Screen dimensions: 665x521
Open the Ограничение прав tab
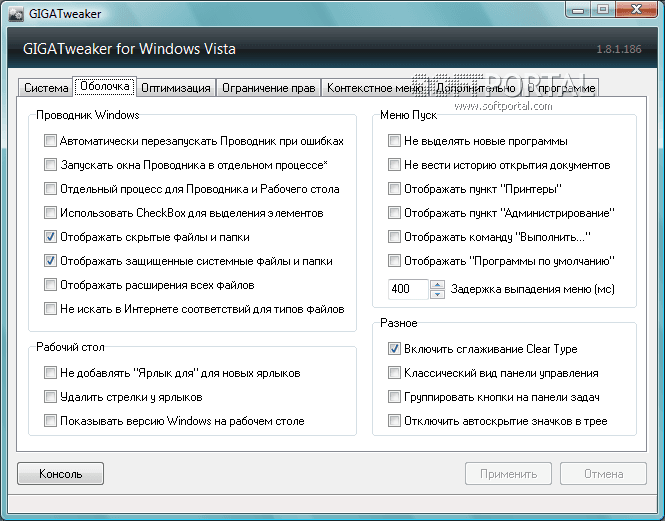tap(268, 87)
